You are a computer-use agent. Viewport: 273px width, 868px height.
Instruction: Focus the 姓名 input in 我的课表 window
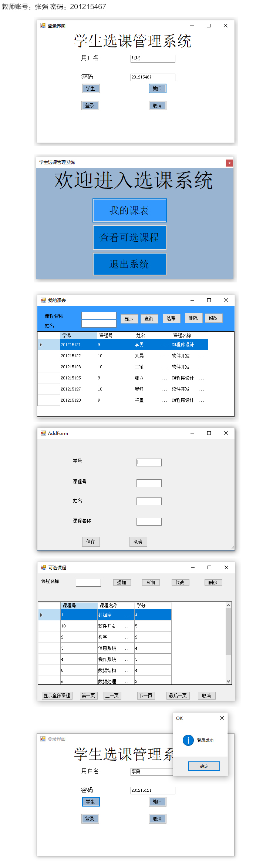point(99,324)
